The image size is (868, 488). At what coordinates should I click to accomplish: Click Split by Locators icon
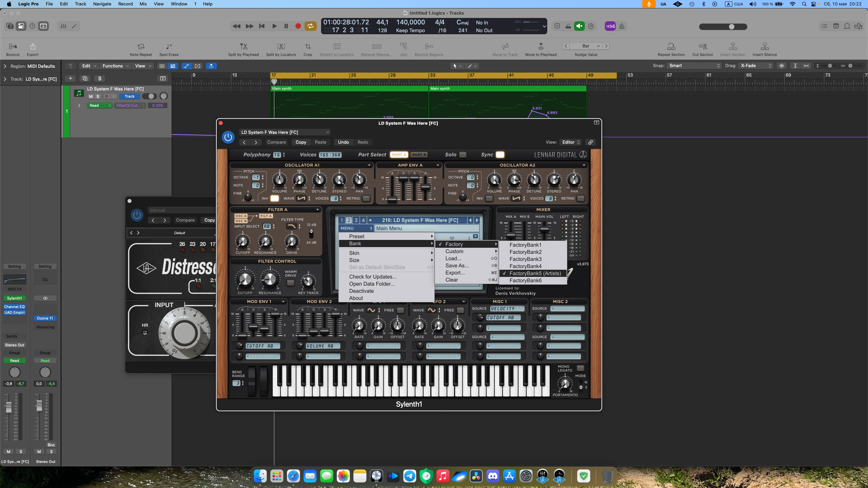point(281,46)
